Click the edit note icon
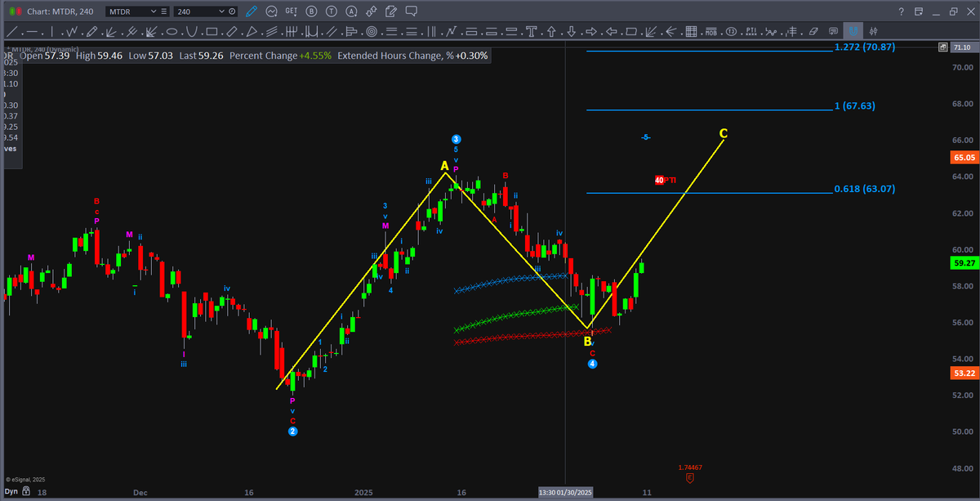 click(x=390, y=11)
